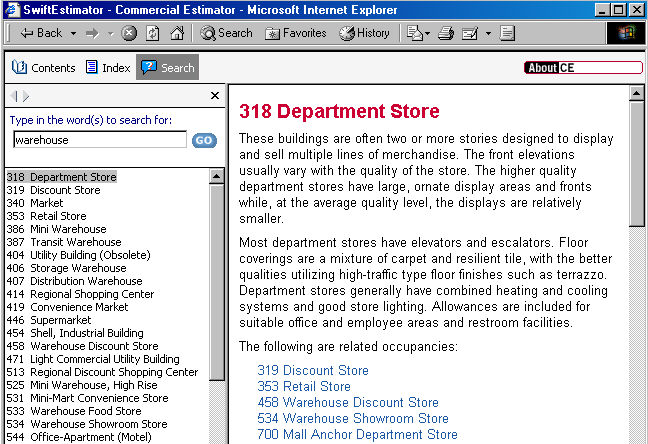Open the 319 Discount Store related link
This screenshot has width=648, height=444.
click(x=313, y=370)
